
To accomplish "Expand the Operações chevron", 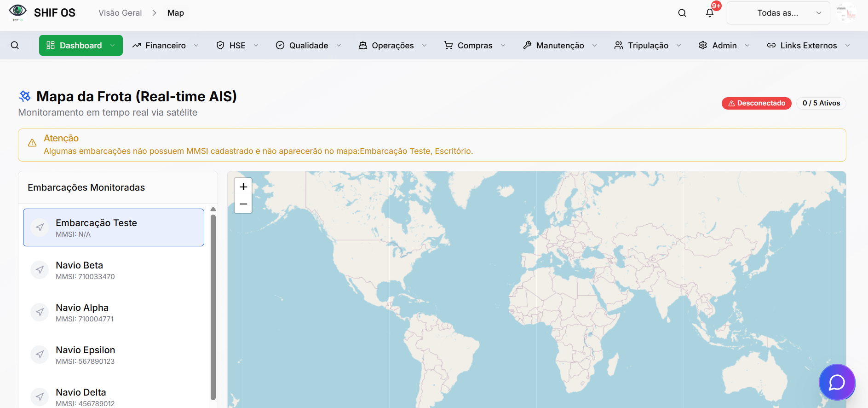I will coord(425,45).
